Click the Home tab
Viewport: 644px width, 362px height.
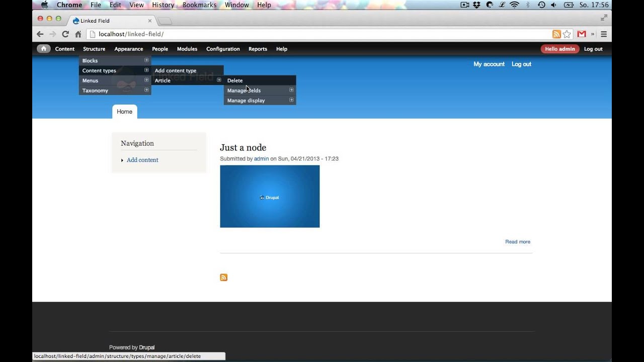pos(125,112)
